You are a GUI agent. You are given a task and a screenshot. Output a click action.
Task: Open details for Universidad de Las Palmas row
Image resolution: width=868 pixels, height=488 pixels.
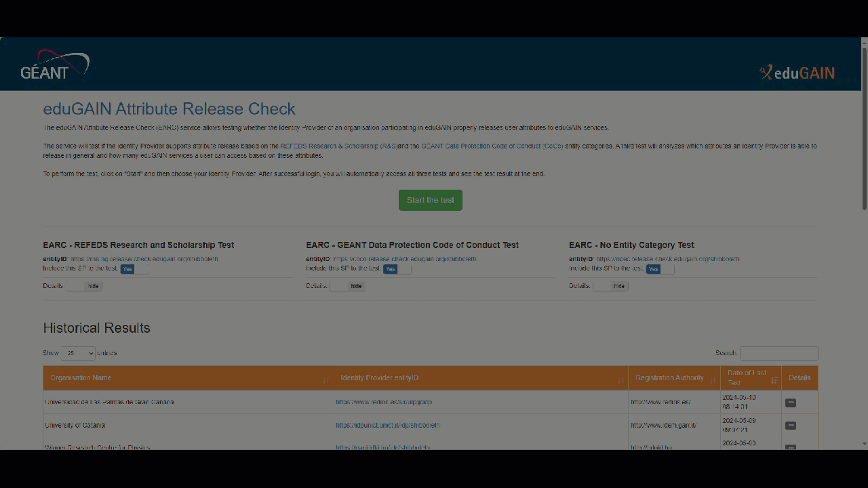coord(790,403)
